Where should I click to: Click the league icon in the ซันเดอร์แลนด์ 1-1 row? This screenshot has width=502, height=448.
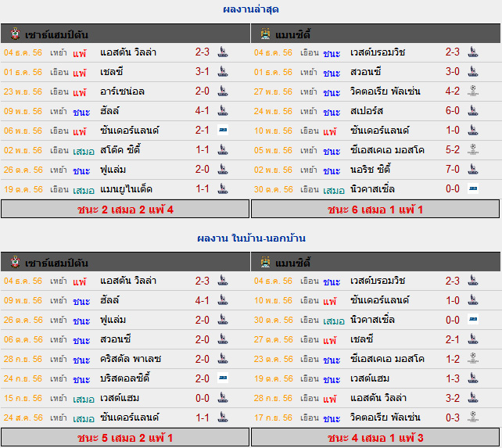click(x=223, y=418)
